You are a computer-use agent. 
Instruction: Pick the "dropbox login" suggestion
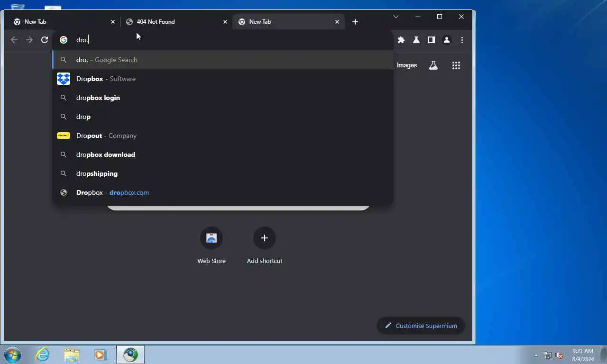pyautogui.click(x=223, y=98)
